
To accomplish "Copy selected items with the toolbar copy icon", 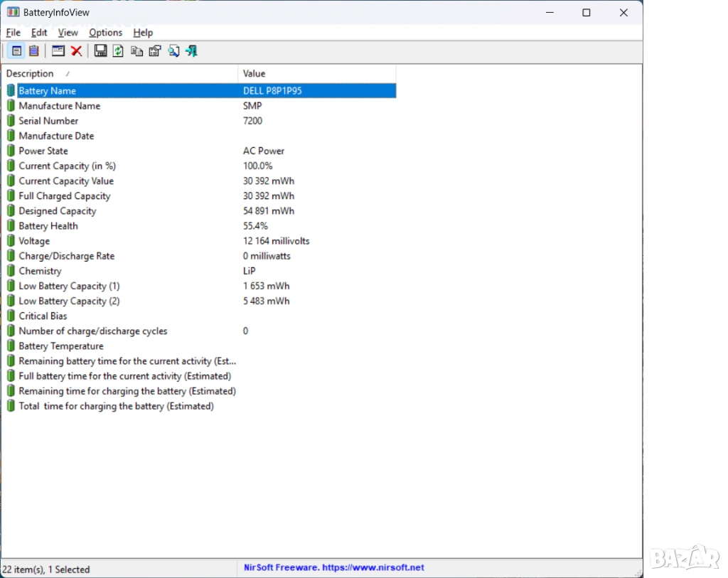I will [136, 51].
